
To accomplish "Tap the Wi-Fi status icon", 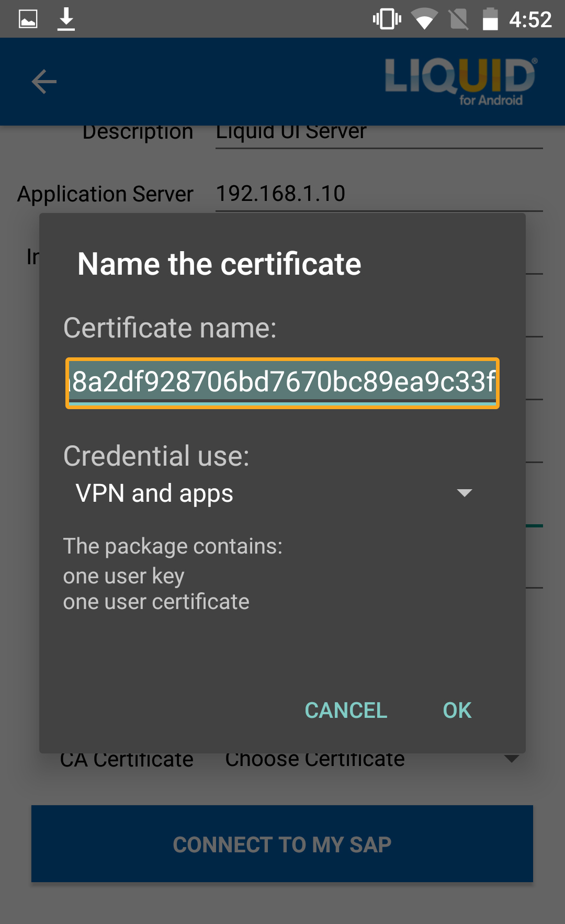I will click(424, 19).
